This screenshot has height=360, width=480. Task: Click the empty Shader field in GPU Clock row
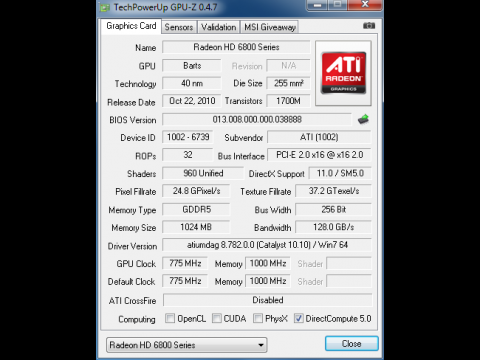click(349, 263)
